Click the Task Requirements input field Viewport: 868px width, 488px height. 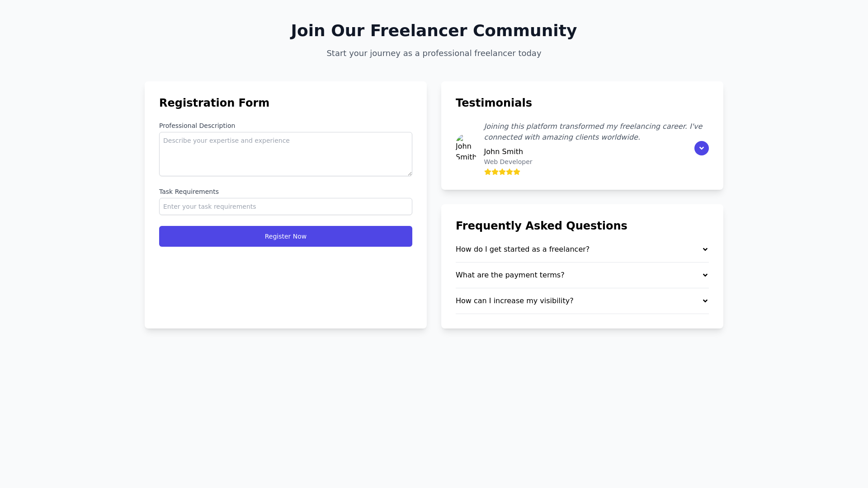(x=285, y=206)
